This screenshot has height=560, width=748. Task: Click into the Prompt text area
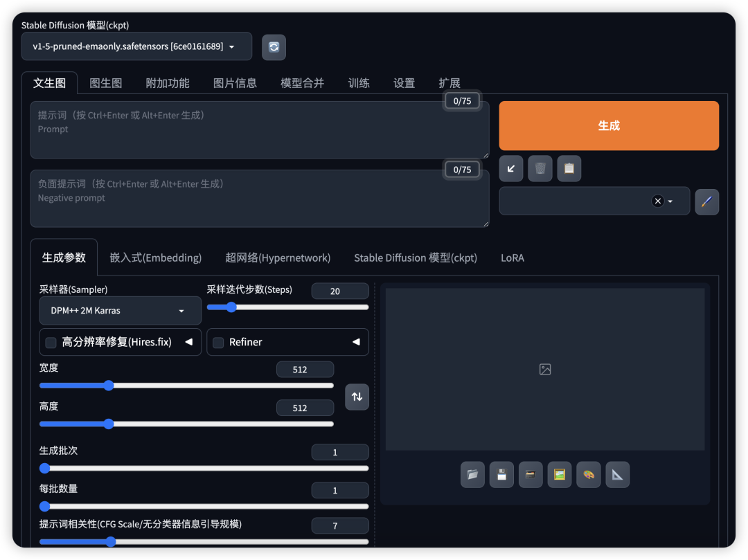pyautogui.click(x=260, y=129)
